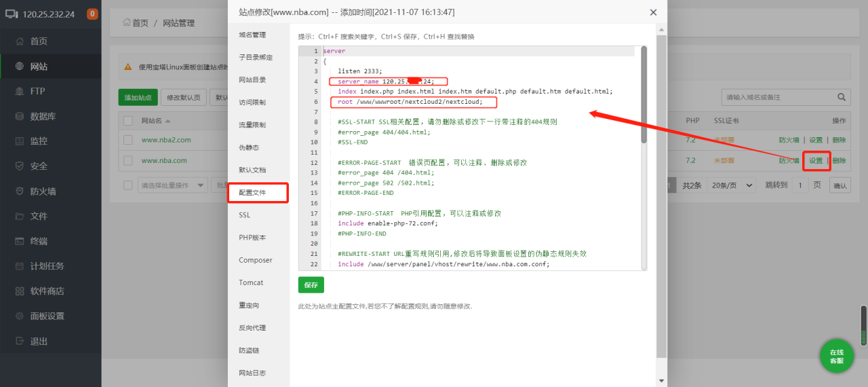868x387 pixels.
Task: Switch to the SSL tab
Action: click(x=244, y=215)
